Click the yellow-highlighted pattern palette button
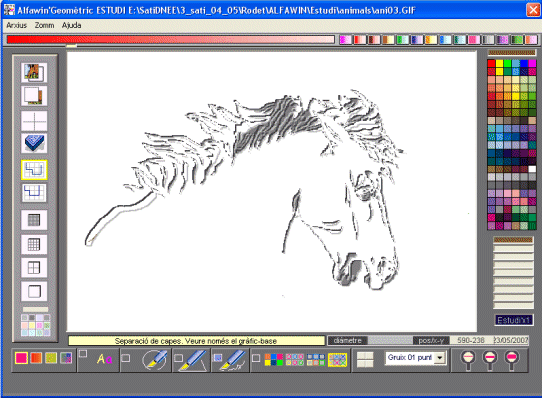 [337, 360]
